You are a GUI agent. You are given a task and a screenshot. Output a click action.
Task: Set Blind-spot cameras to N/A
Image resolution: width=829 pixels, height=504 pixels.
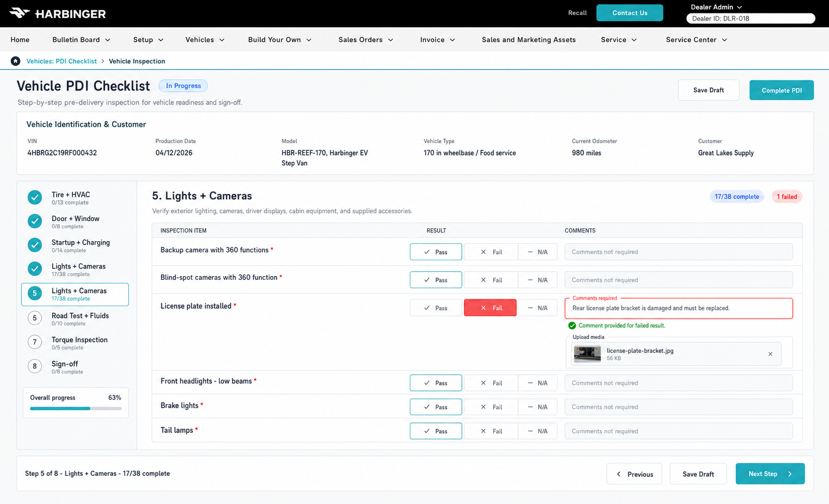point(537,280)
